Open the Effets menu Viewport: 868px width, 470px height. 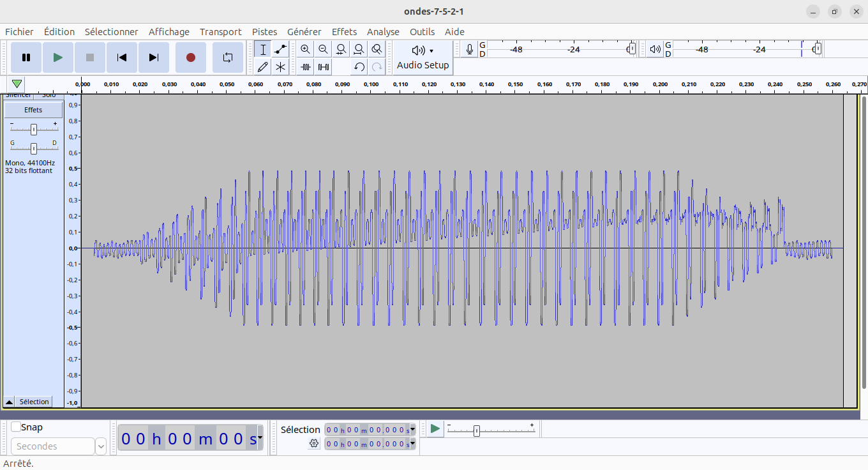click(x=344, y=32)
